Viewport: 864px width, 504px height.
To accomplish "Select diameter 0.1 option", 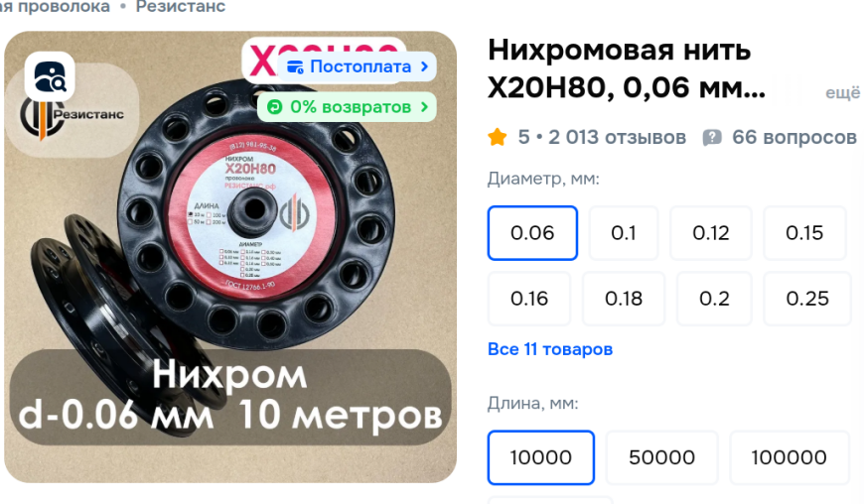I will [x=624, y=233].
